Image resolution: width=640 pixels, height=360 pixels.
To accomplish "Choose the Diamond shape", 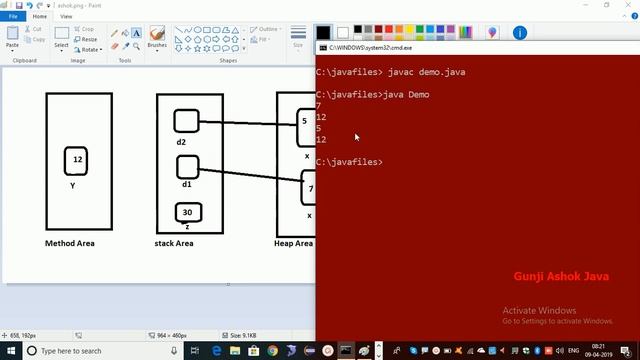I will click(x=188, y=40).
